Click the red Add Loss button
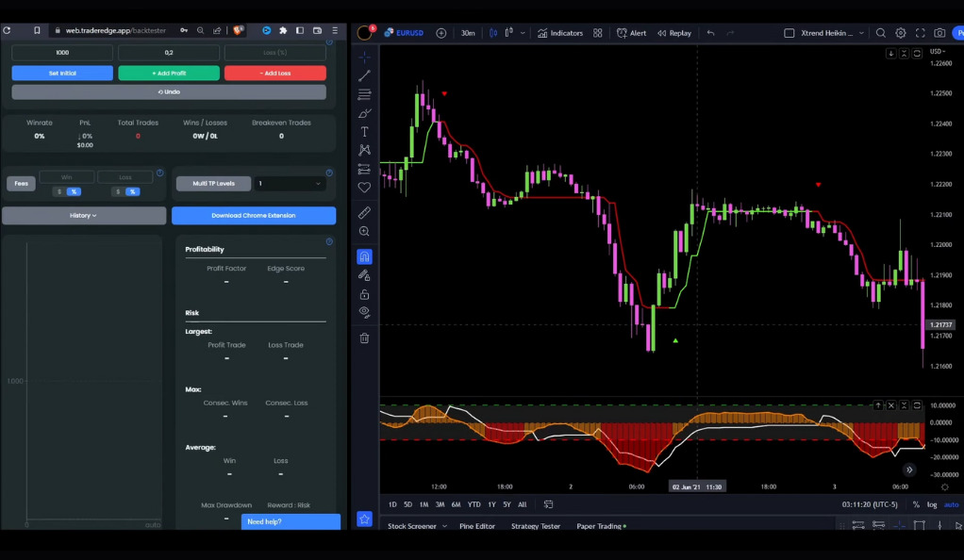 (274, 74)
